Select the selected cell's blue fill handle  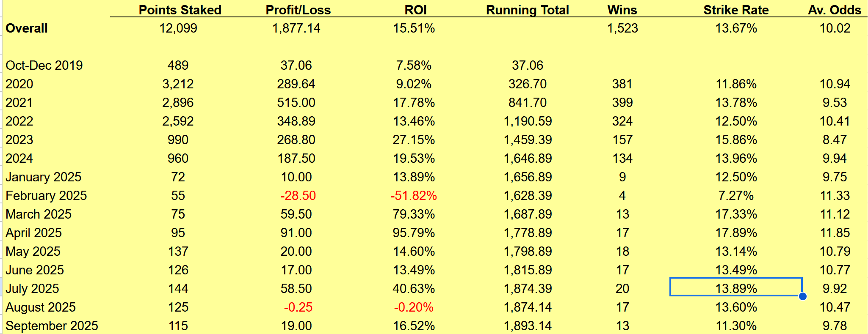click(802, 296)
